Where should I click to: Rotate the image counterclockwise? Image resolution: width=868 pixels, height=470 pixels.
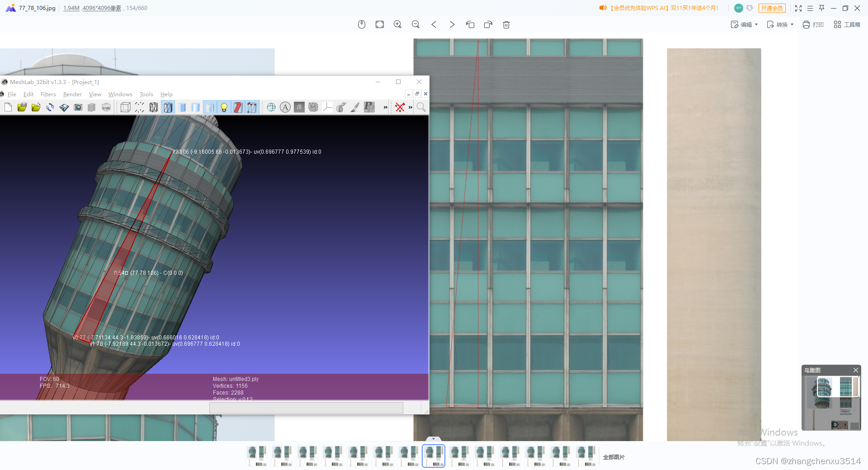point(470,24)
